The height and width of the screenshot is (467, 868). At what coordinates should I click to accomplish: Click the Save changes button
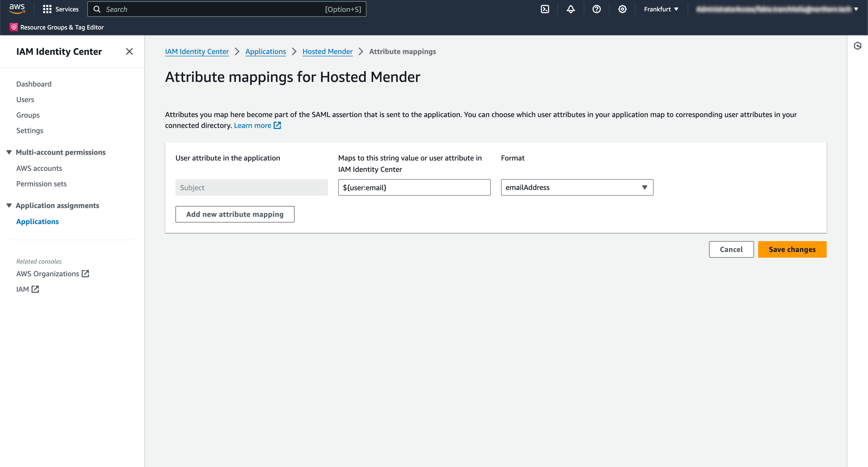click(792, 249)
